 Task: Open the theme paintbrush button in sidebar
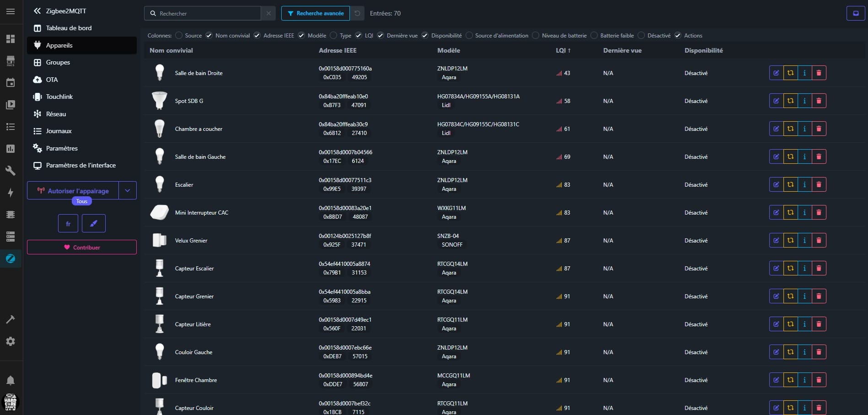(94, 224)
